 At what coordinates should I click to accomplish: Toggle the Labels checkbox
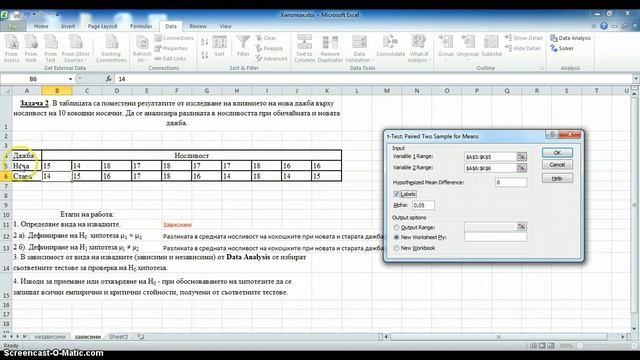coord(396,194)
